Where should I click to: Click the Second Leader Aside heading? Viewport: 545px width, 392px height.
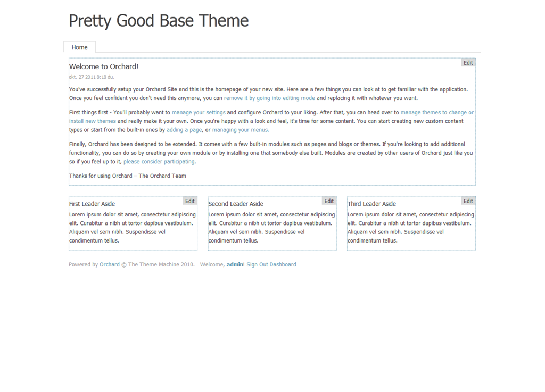(x=236, y=204)
